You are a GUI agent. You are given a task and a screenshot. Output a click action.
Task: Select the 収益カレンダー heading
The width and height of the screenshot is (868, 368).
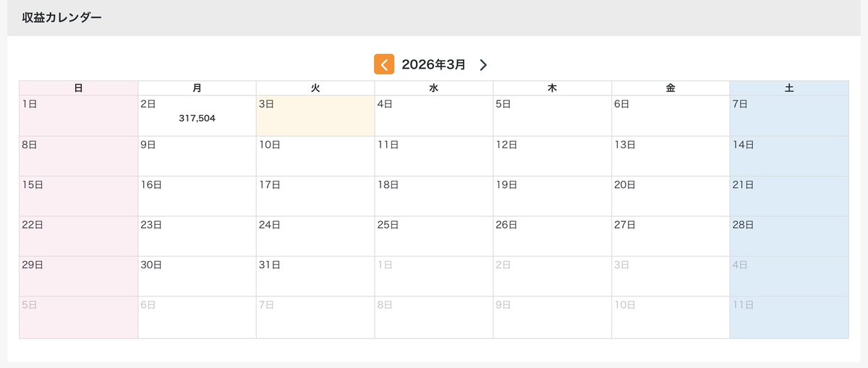click(x=61, y=17)
